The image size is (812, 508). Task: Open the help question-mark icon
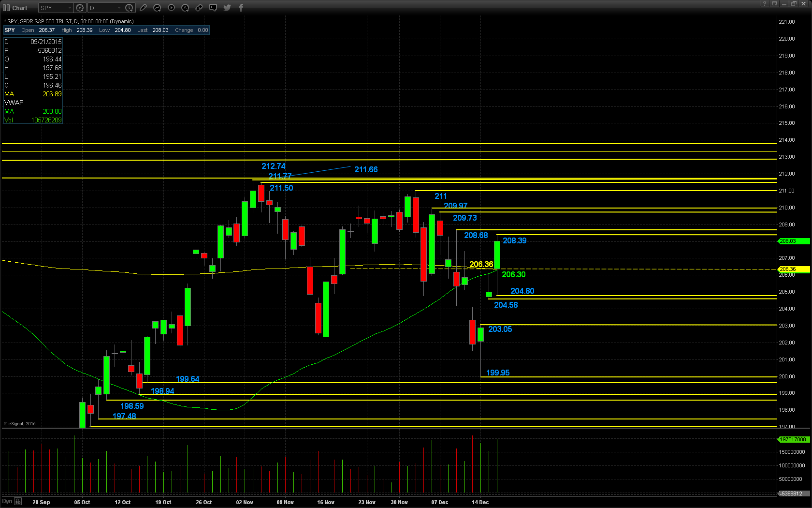[764, 3]
